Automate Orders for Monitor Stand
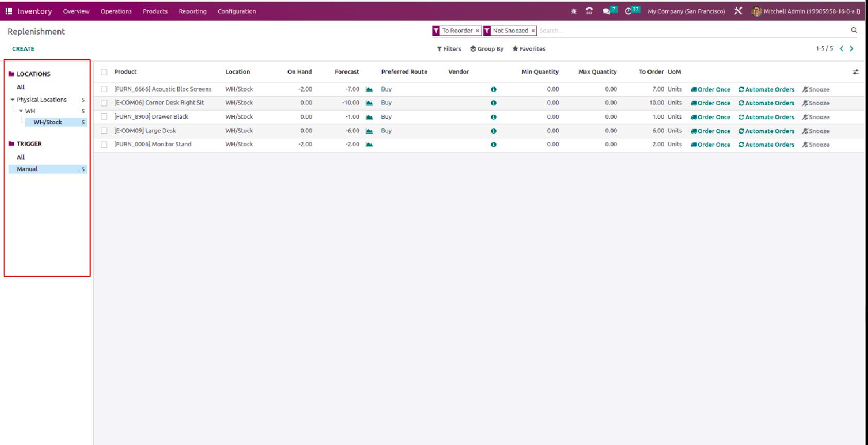Screen dimensions: 868x445 [x=767, y=145]
